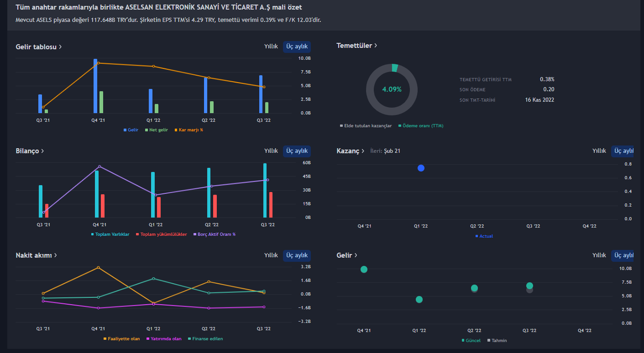Switch Bilanço chart to Yıllık

pyautogui.click(x=271, y=151)
